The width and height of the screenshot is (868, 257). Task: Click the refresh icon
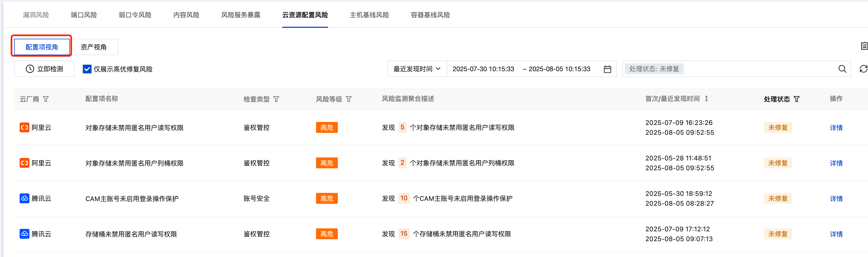tap(863, 69)
